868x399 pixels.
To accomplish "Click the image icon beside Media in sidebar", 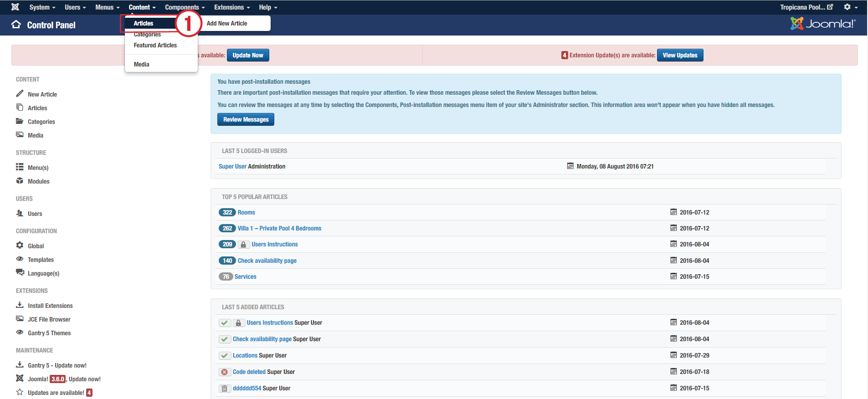I will coord(20,134).
